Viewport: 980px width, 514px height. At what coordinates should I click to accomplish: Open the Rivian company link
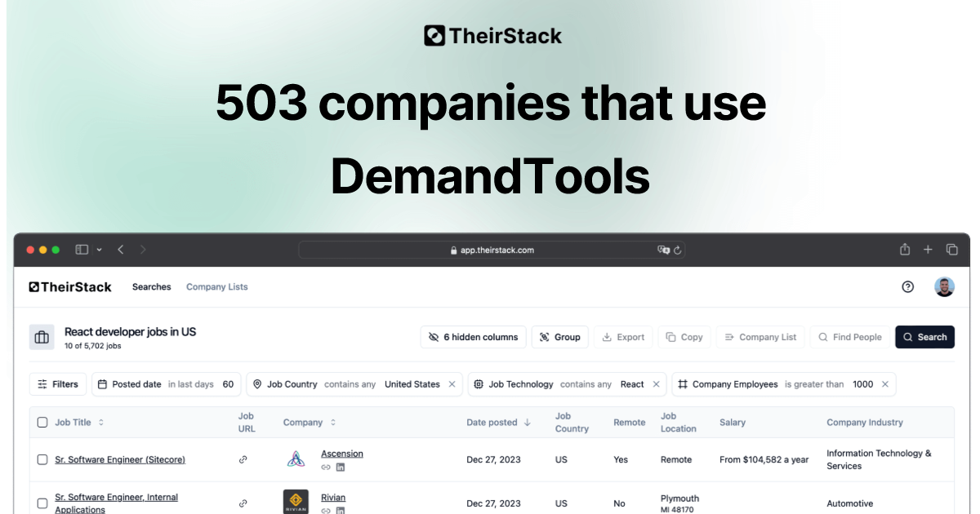[333, 498]
